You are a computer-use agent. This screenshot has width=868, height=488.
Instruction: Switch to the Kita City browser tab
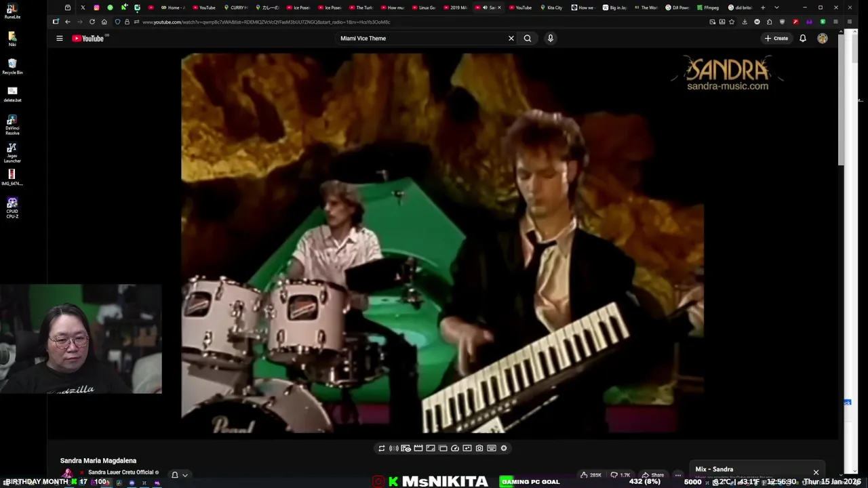click(x=551, y=7)
